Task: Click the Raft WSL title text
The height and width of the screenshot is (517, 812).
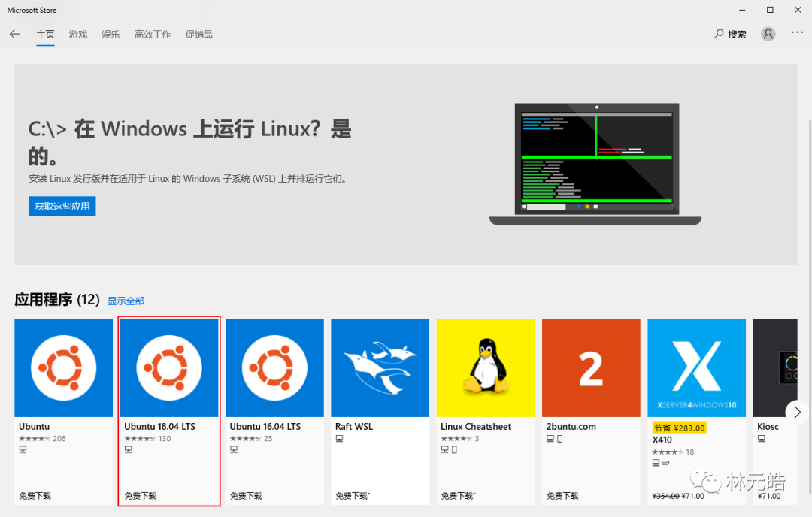Action: [354, 426]
